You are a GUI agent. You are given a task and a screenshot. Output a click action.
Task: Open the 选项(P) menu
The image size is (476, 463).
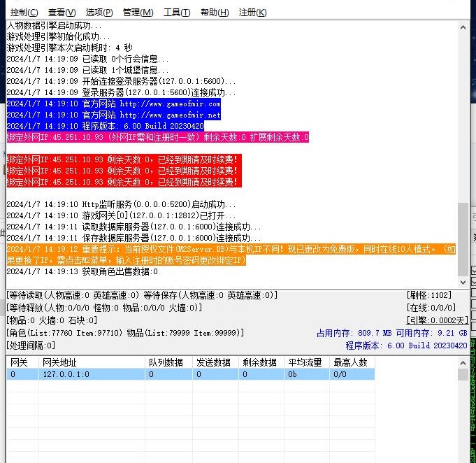coord(99,13)
